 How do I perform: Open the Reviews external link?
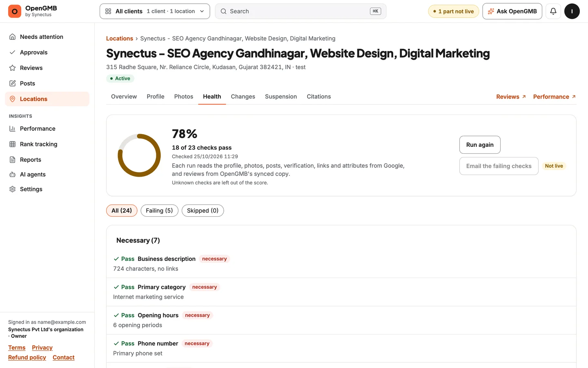[x=511, y=97]
